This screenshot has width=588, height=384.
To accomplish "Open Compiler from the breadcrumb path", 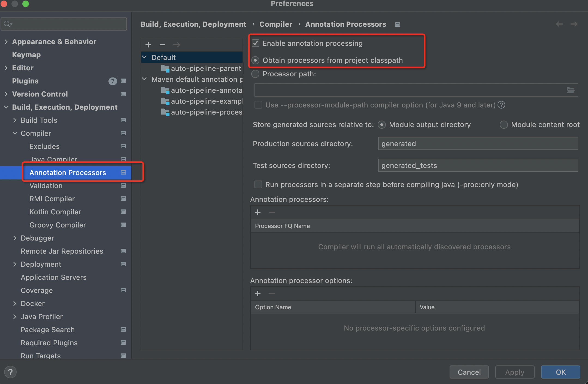I will click(x=275, y=24).
